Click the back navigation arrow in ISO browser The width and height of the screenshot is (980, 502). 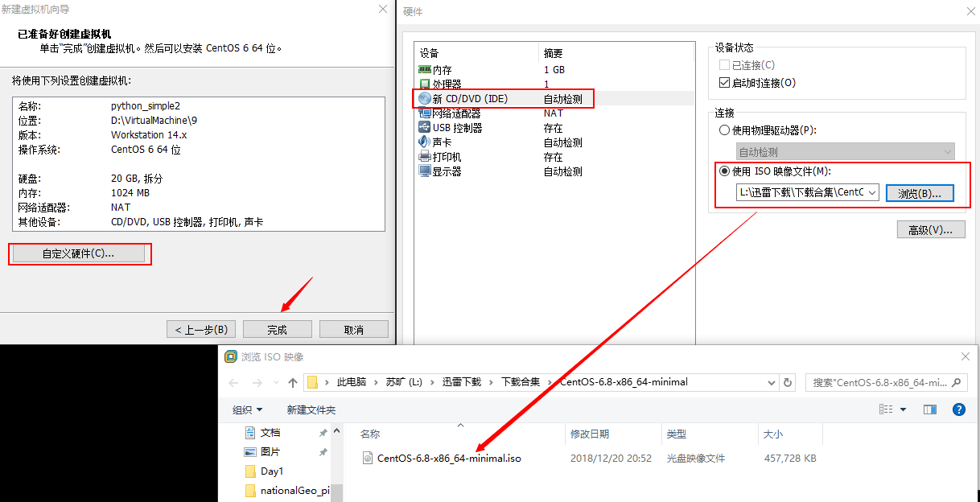(x=232, y=383)
